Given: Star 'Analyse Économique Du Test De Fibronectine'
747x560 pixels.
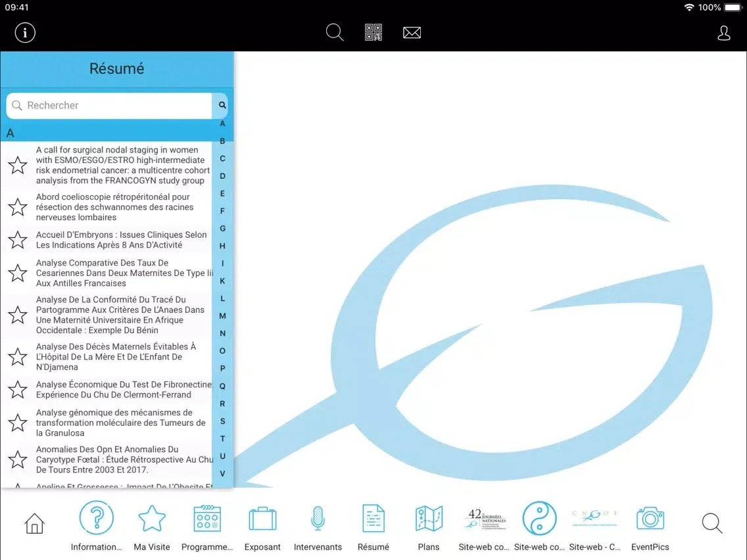Looking at the screenshot, I should click(18, 390).
